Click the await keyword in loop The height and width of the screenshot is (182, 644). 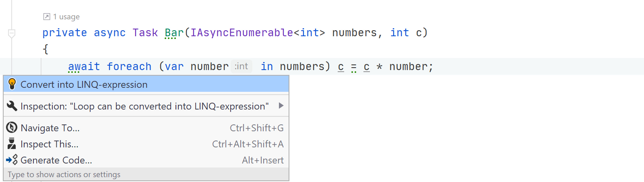pyautogui.click(x=84, y=66)
